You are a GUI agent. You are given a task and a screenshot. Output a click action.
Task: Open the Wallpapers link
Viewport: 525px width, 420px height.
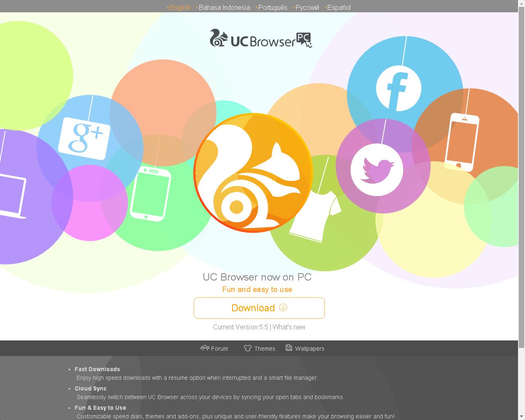(x=305, y=348)
